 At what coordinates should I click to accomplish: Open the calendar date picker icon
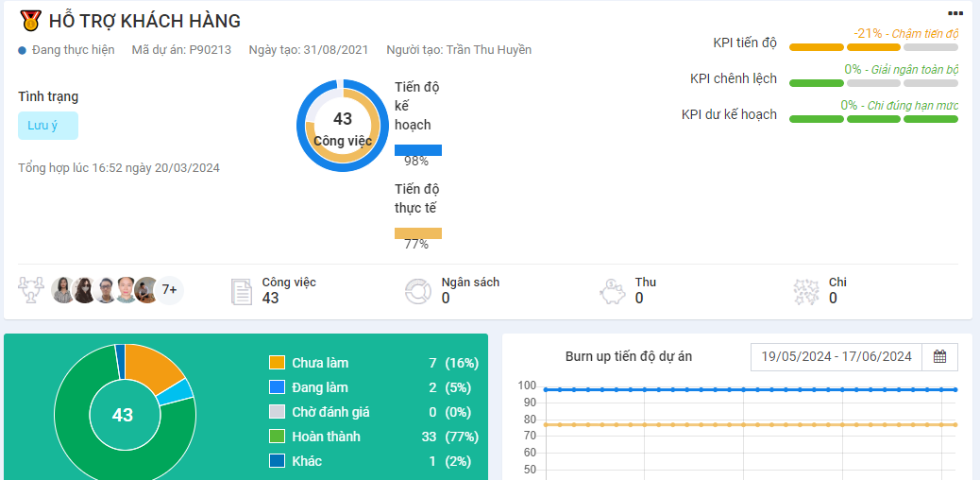(x=939, y=356)
